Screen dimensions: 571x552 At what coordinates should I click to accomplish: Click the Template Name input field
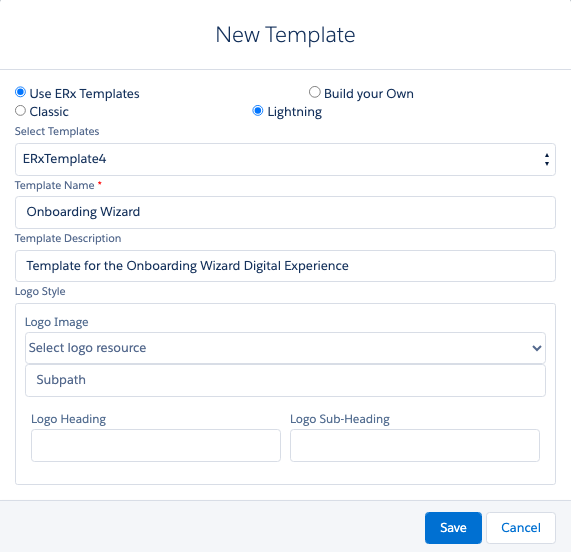[285, 212]
